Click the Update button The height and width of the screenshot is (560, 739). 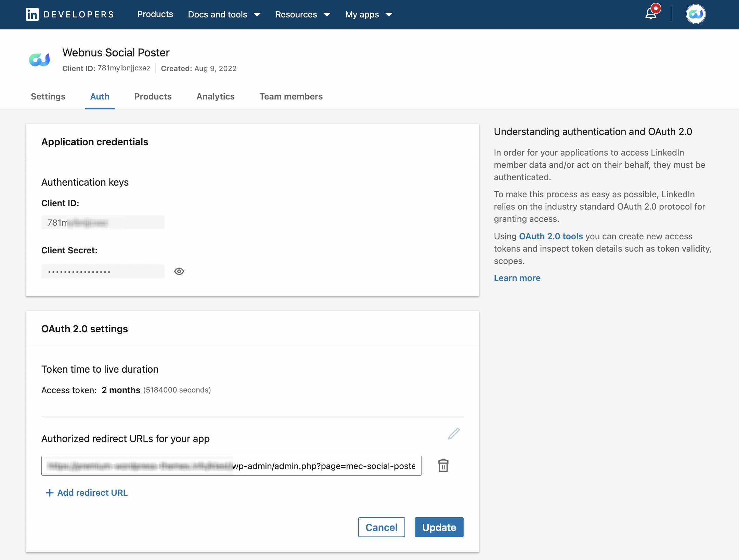[439, 527]
